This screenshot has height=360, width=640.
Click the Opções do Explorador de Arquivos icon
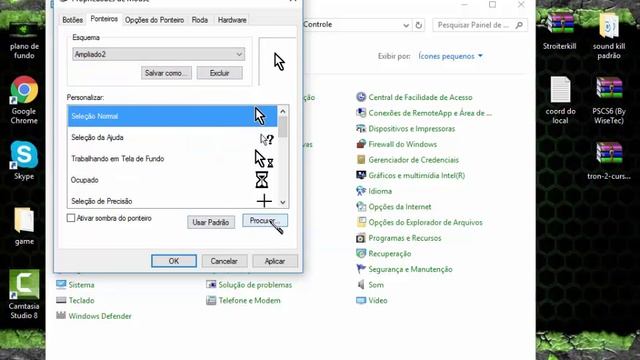click(361, 222)
